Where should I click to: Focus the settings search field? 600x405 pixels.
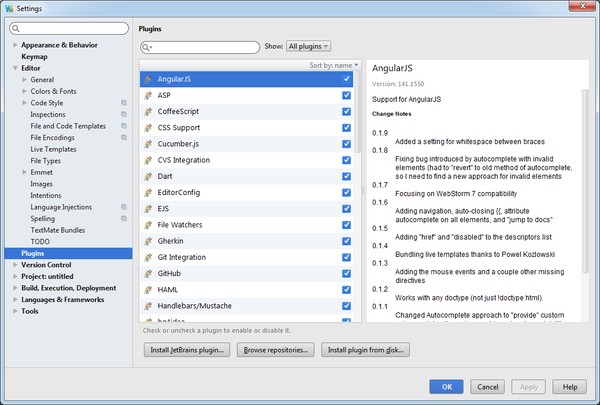70,29
